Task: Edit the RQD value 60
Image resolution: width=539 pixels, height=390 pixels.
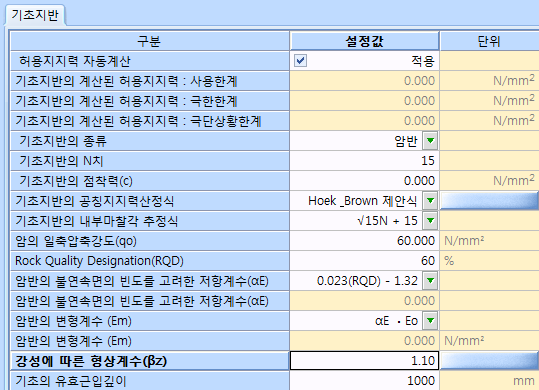Action: [364, 260]
